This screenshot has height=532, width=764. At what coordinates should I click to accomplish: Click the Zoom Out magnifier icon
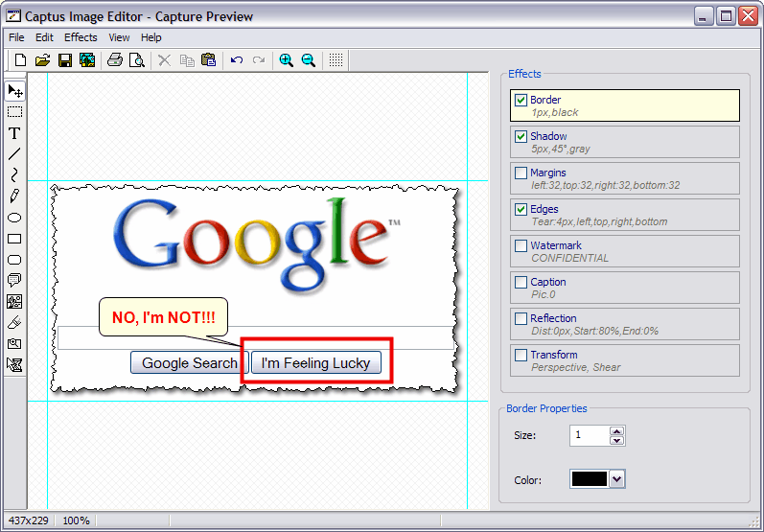pyautogui.click(x=308, y=60)
